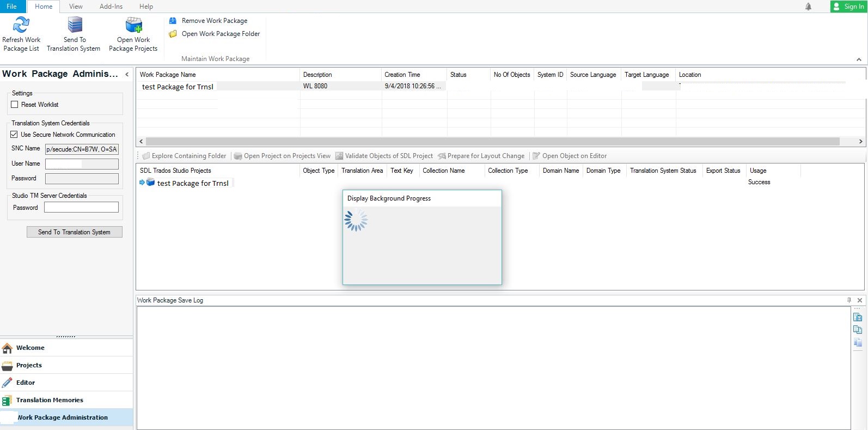This screenshot has width=868, height=430.
Task: Open Work Package Projects icon
Action: 133,26
